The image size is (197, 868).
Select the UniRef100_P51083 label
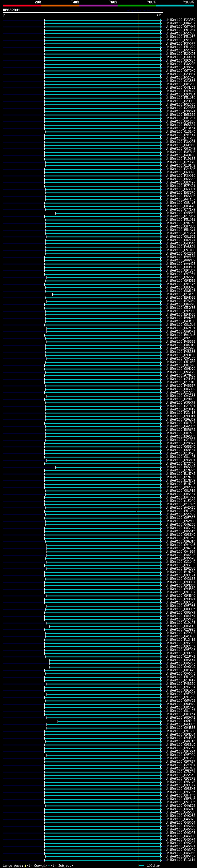[x=180, y=40]
